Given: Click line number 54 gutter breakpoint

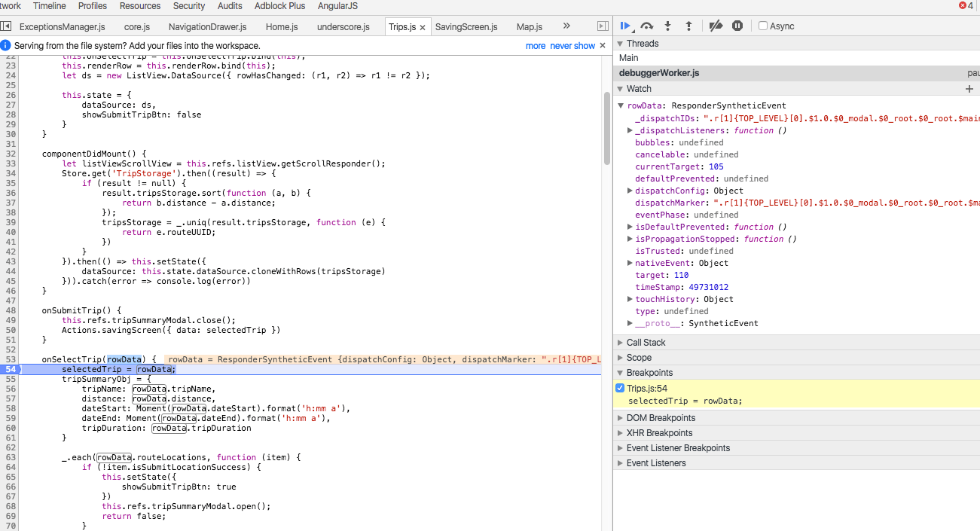Looking at the screenshot, I should click(x=10, y=369).
